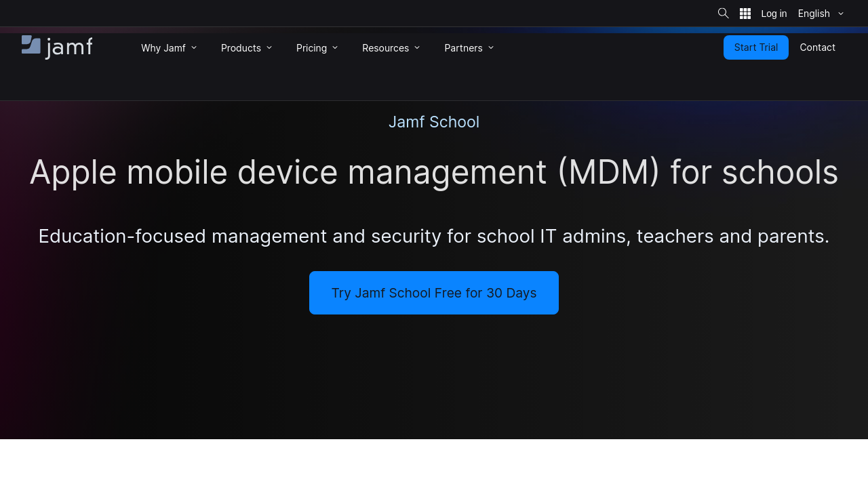Open the Contact page

coord(817,47)
